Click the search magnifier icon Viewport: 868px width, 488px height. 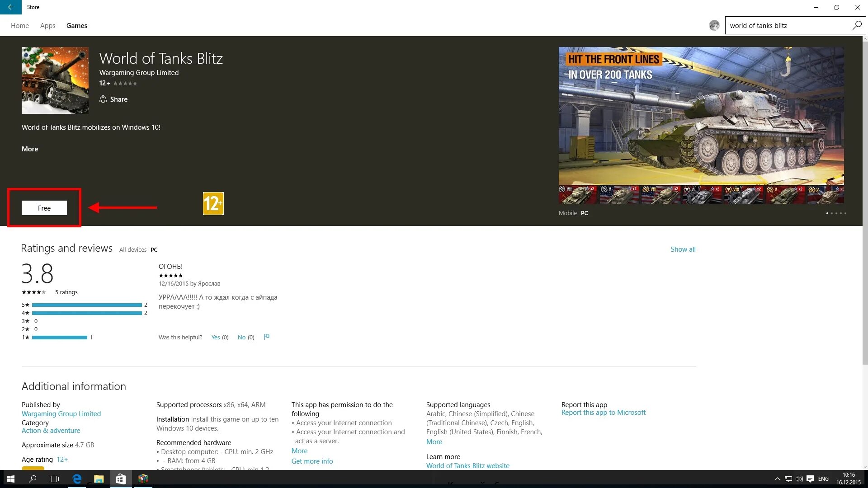pyautogui.click(x=857, y=25)
